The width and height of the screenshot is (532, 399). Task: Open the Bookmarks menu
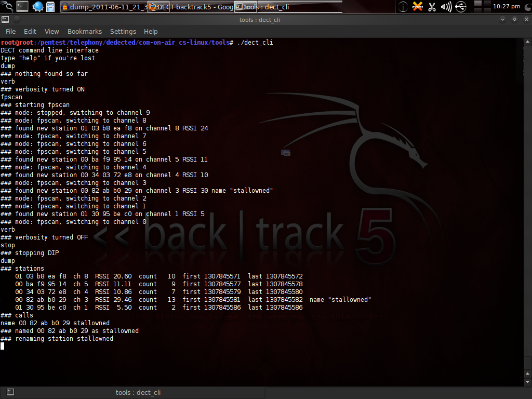click(x=85, y=31)
